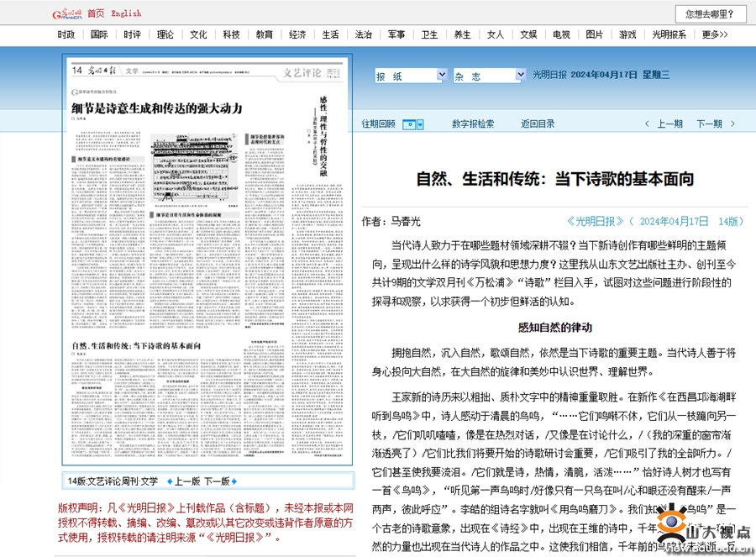The width and height of the screenshot is (756, 557).
Task: Open the 图片 menu item
Action: pyautogui.click(x=595, y=34)
